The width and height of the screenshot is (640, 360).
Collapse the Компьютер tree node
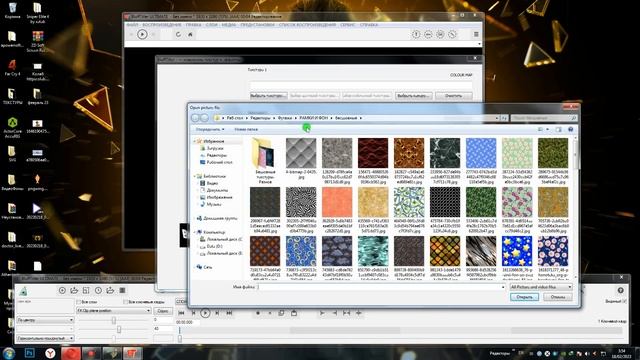coord(195,232)
